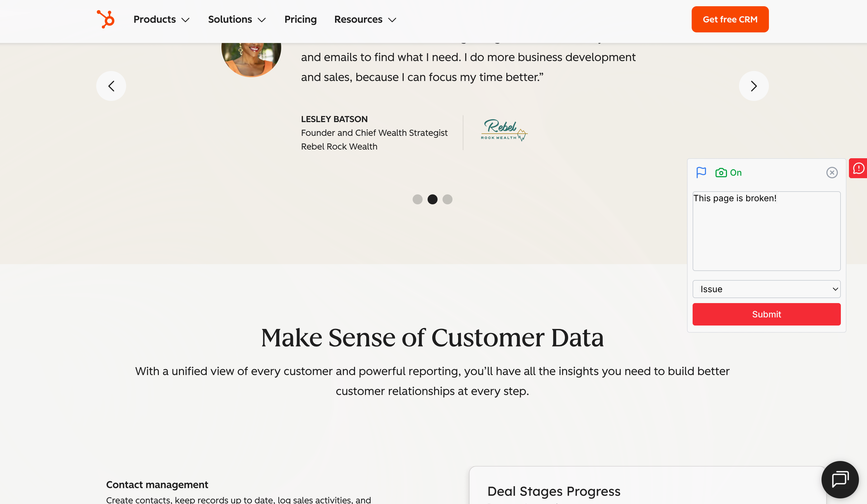Screen dimensions: 867x504
Task: Submit the feedback report
Action: click(766, 314)
